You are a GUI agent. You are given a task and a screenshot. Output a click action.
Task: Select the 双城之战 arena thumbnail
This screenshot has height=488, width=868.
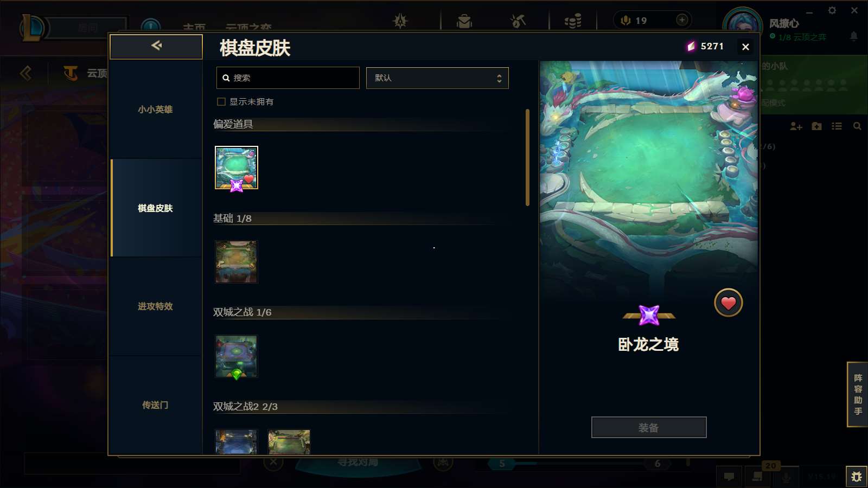(x=237, y=356)
